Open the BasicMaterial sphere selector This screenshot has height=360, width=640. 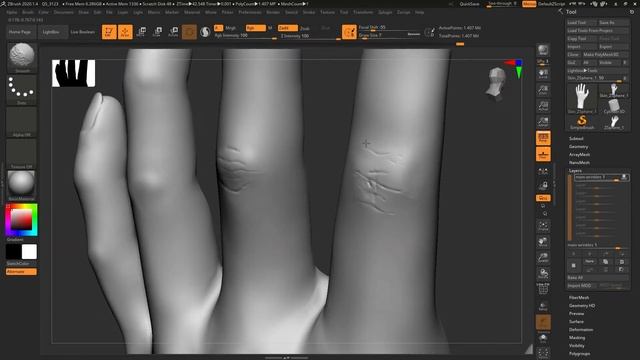coord(22,185)
